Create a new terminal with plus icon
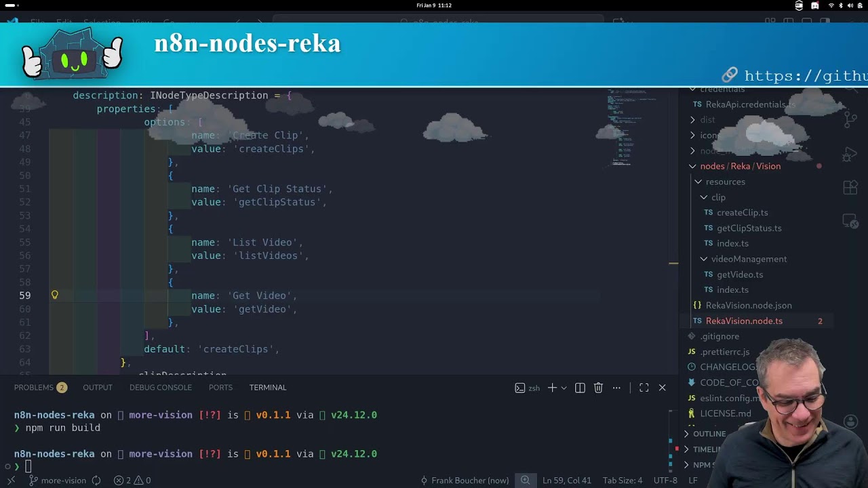 [552, 388]
